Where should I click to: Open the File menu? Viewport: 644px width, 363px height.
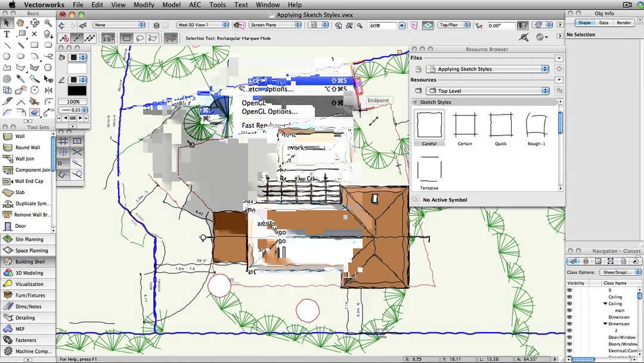pos(78,5)
